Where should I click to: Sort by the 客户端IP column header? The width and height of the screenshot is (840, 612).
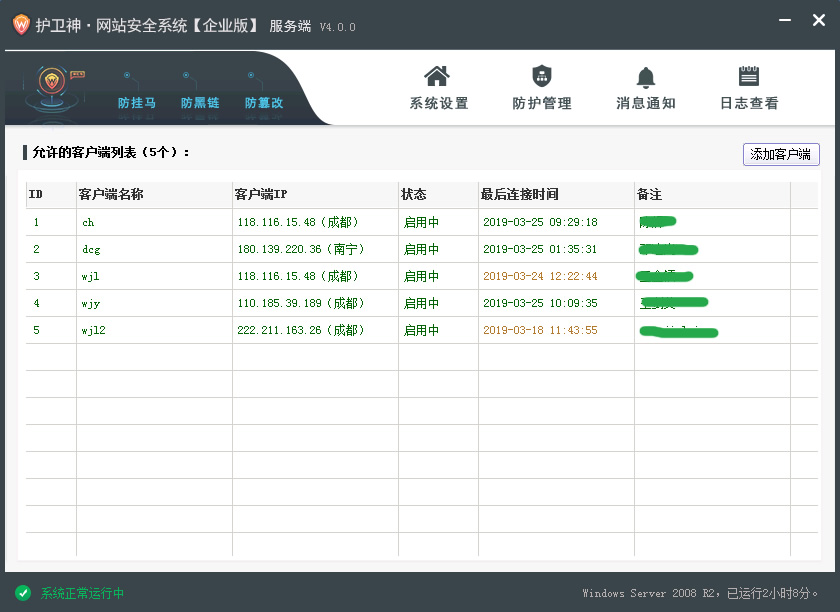[x=316, y=195]
